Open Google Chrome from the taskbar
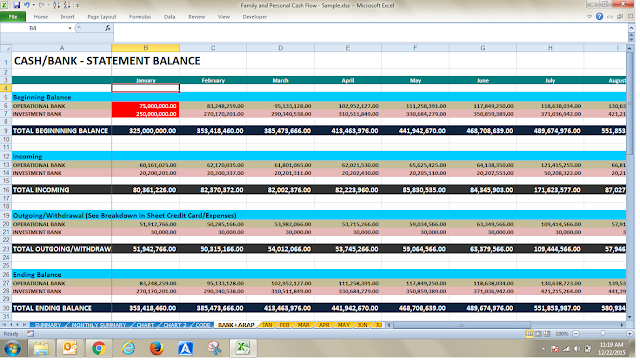 pos(98,348)
